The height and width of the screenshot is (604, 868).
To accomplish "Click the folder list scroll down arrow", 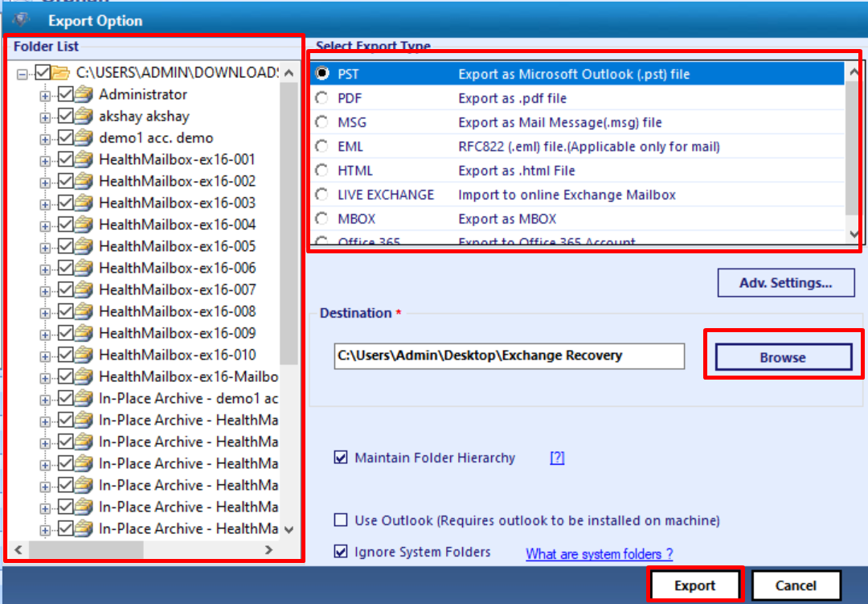I will click(289, 529).
